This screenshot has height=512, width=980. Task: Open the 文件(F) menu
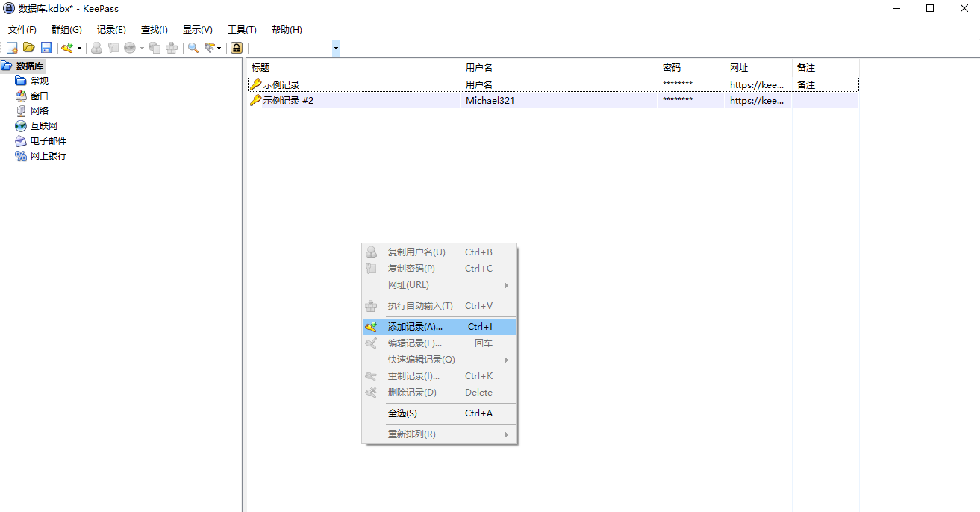point(22,30)
